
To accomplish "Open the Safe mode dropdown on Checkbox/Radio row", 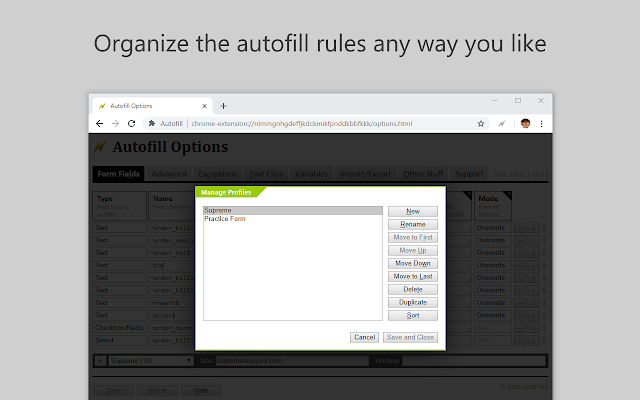I will [493, 328].
